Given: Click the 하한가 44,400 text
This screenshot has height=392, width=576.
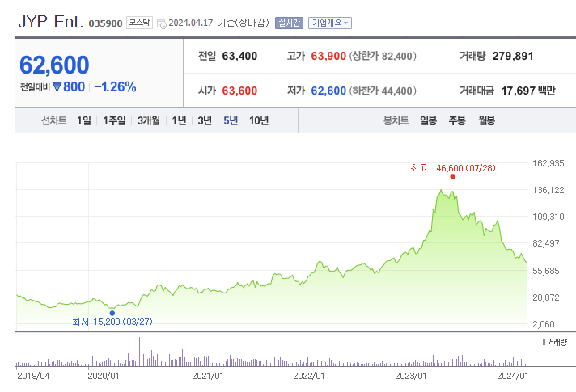Looking at the screenshot, I should click(383, 91).
